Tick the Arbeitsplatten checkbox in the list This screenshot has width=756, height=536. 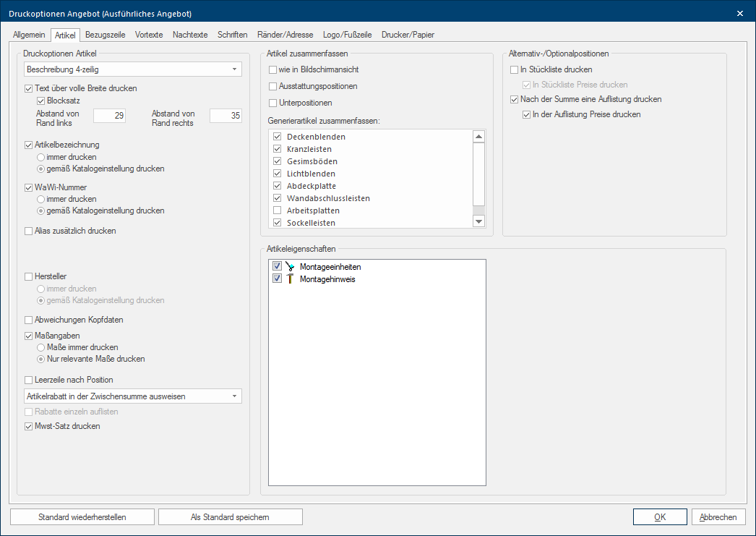click(278, 210)
